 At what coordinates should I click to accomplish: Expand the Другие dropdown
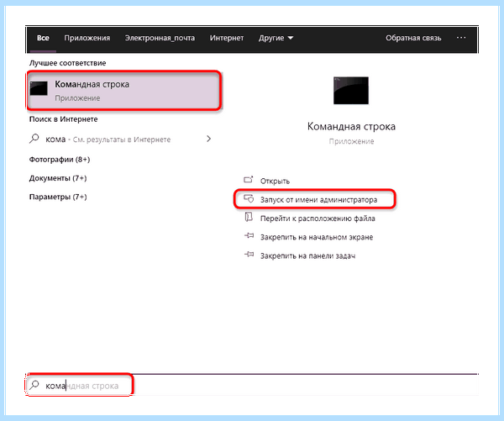click(276, 38)
